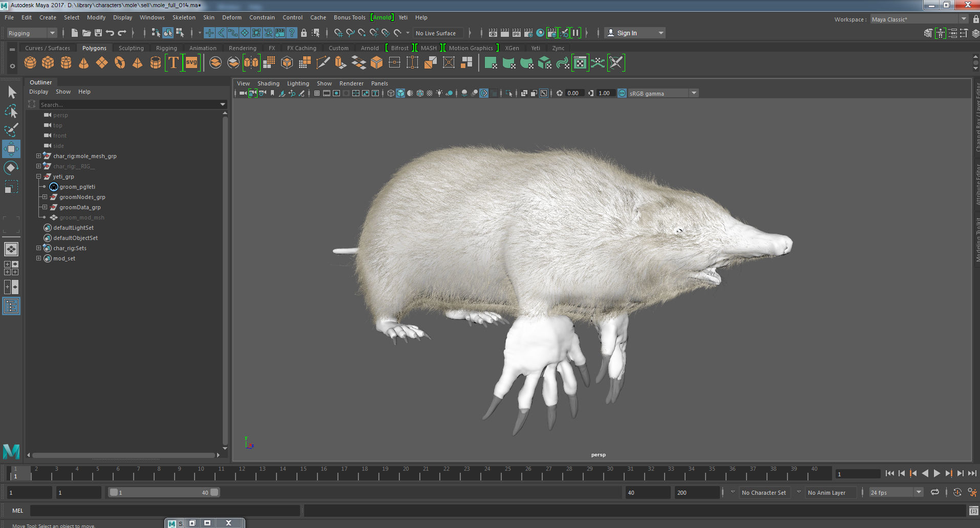Image resolution: width=980 pixels, height=528 pixels.
Task: Toggle use all lights in viewport
Action: point(439,93)
